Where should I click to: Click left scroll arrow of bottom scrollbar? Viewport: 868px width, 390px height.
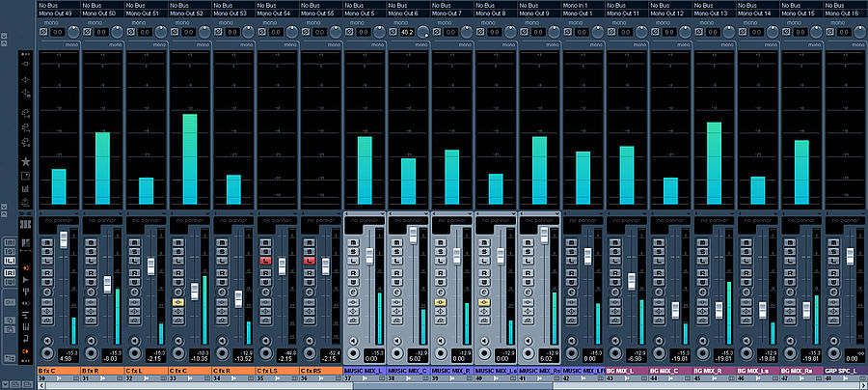(41, 385)
